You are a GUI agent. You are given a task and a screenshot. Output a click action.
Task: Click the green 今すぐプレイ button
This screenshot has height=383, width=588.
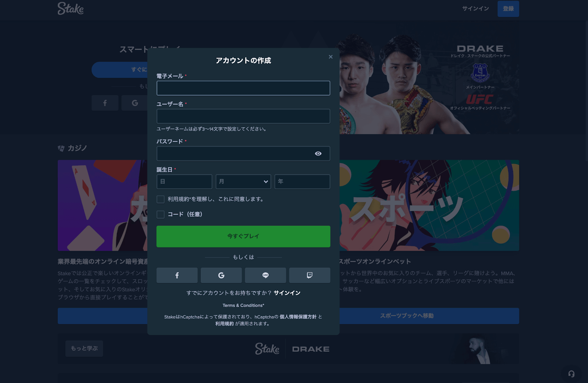point(243,237)
